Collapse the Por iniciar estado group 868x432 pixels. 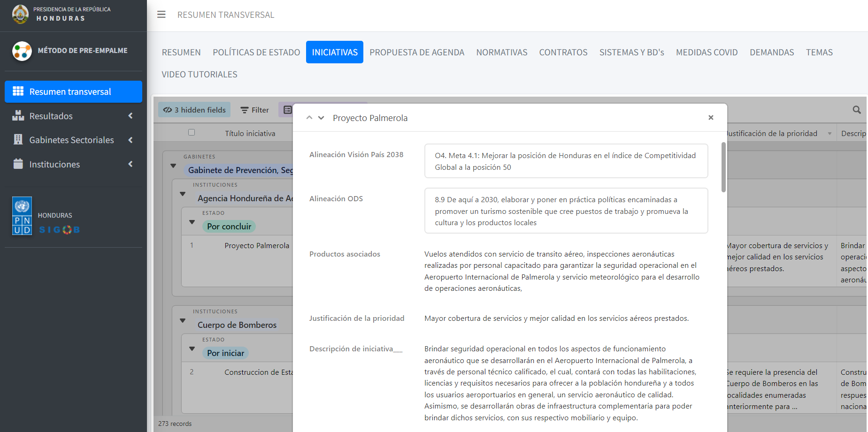(x=192, y=349)
